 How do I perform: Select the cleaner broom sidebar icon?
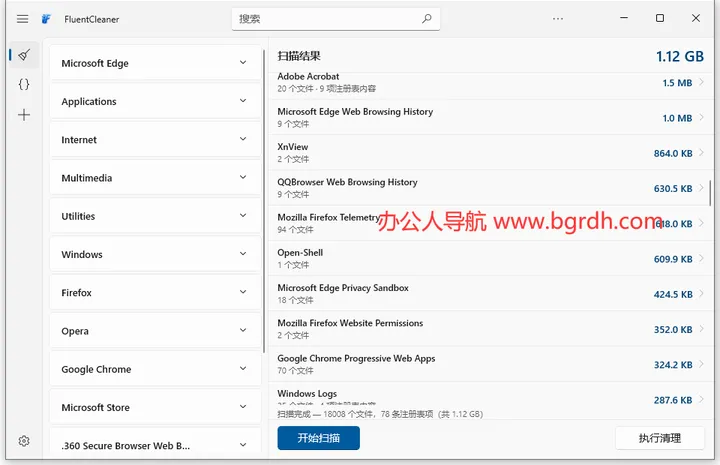(x=24, y=55)
